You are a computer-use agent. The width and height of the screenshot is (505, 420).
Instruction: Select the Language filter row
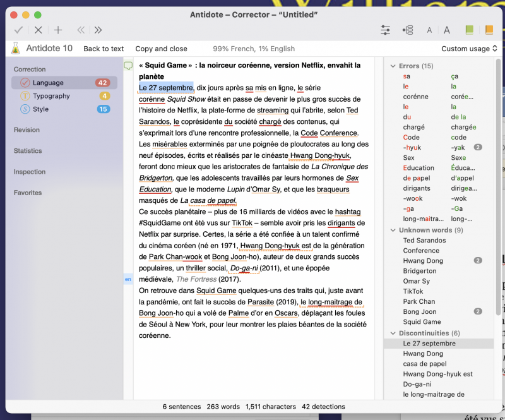coord(64,83)
